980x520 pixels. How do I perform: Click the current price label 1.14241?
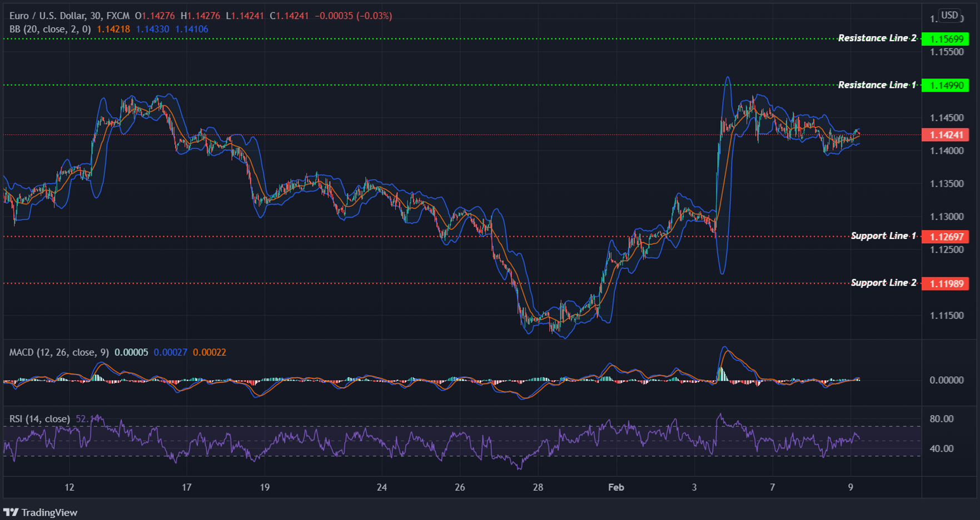point(945,135)
